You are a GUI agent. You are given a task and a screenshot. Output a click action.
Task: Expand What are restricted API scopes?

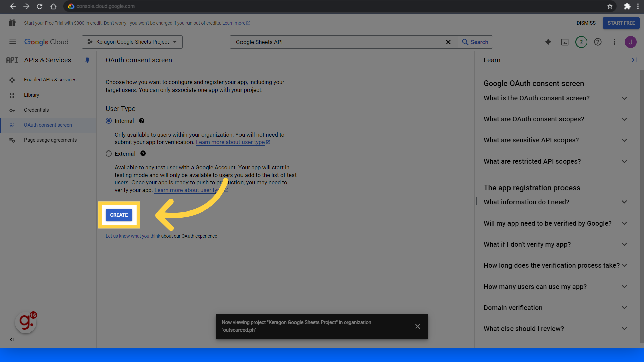point(555,162)
